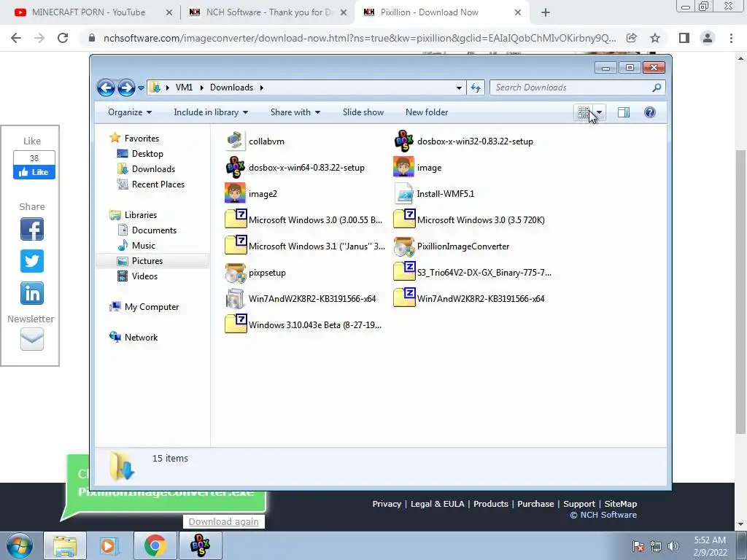Screen dimensions: 747x560
Task: Switch to NCH Software Thank you tab
Action: (x=267, y=12)
